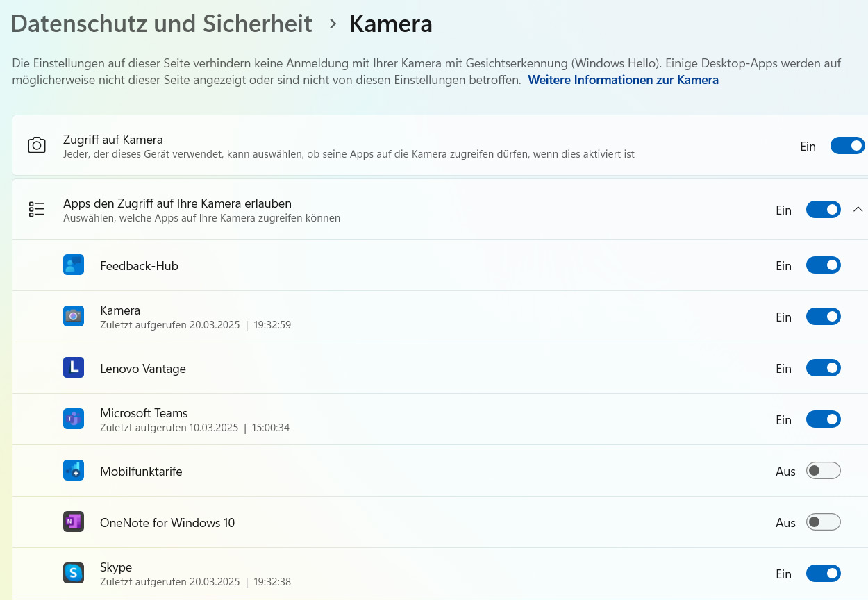Viewport: 868px width, 600px height.
Task: Click the camera icon beside Zugriff auf Kamera
Action: click(37, 145)
